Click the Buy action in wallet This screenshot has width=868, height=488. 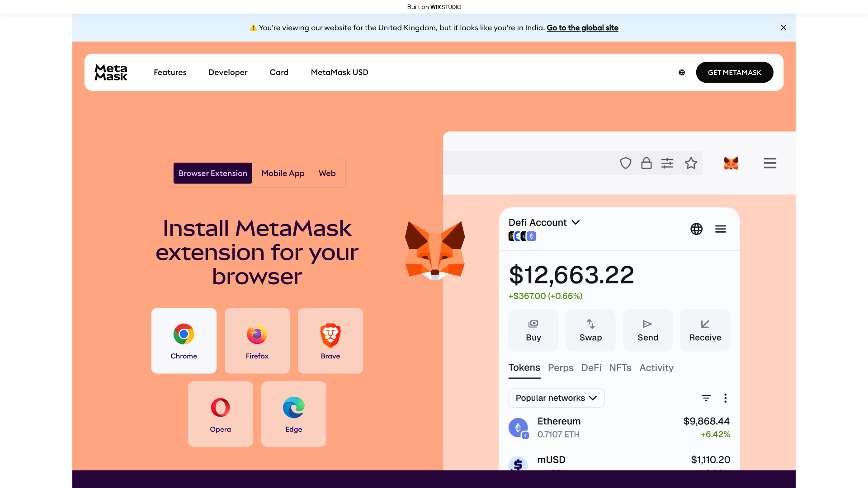[x=533, y=330]
